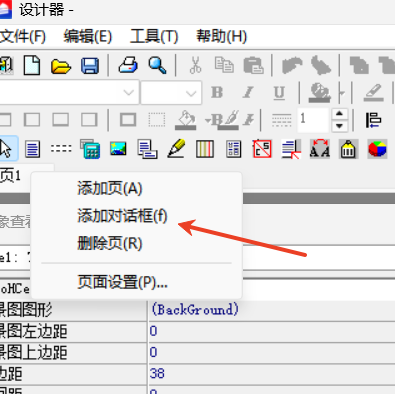395x394 pixels.
Task: Click the frame width input field
Action: click(312, 120)
